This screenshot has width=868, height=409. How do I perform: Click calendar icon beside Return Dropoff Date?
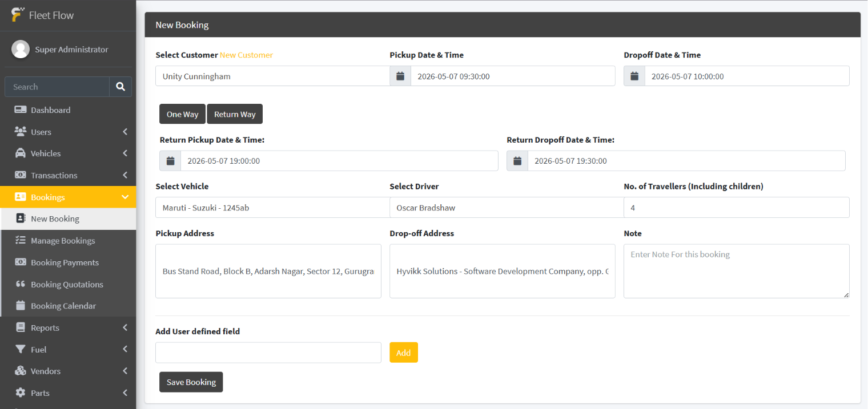[517, 161]
